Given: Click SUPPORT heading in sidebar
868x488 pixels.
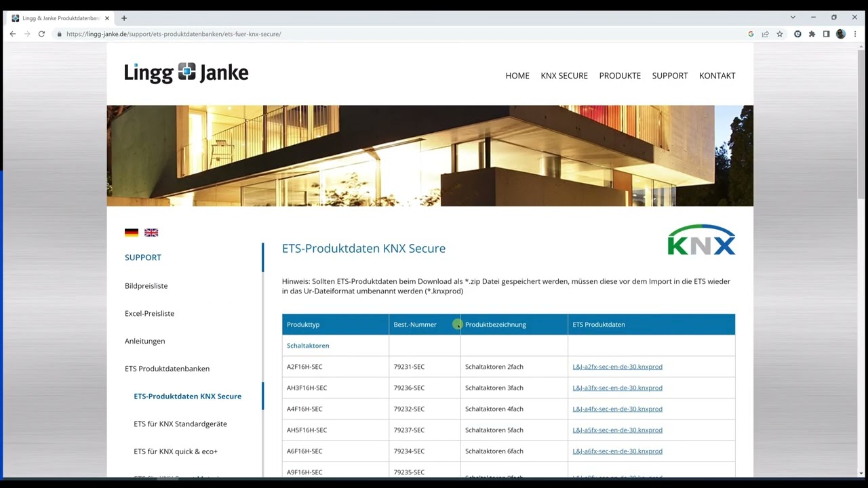Looking at the screenshot, I should [x=143, y=258].
